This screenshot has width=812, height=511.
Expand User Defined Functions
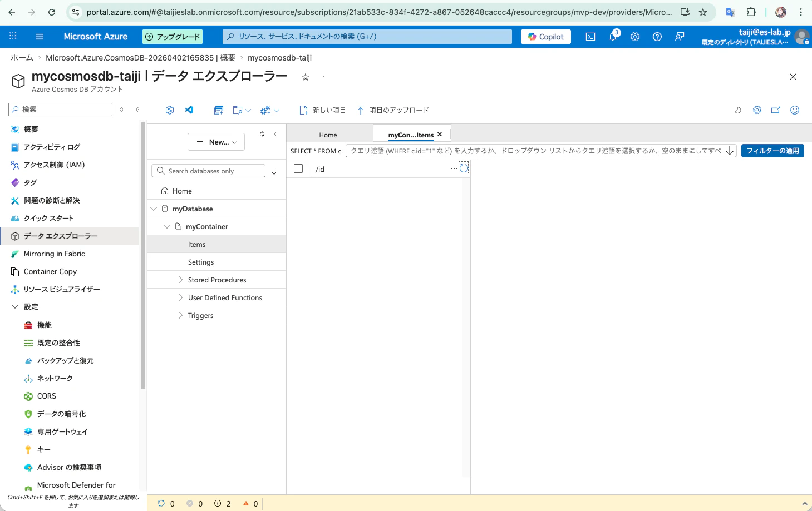(x=180, y=297)
